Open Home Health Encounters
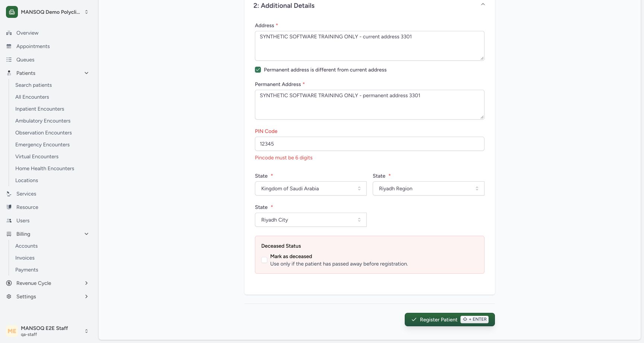Viewport: 644px width, 343px height. click(45, 168)
